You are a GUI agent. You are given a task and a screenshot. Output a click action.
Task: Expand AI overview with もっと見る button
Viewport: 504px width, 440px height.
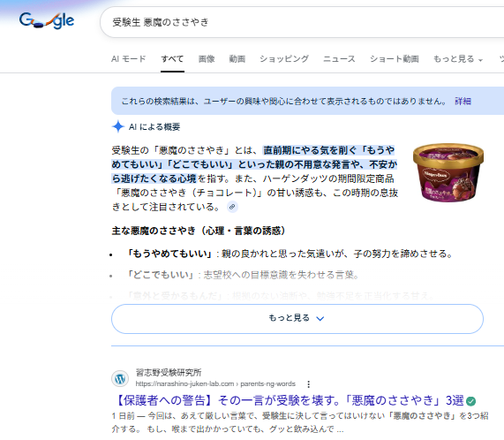(x=297, y=319)
